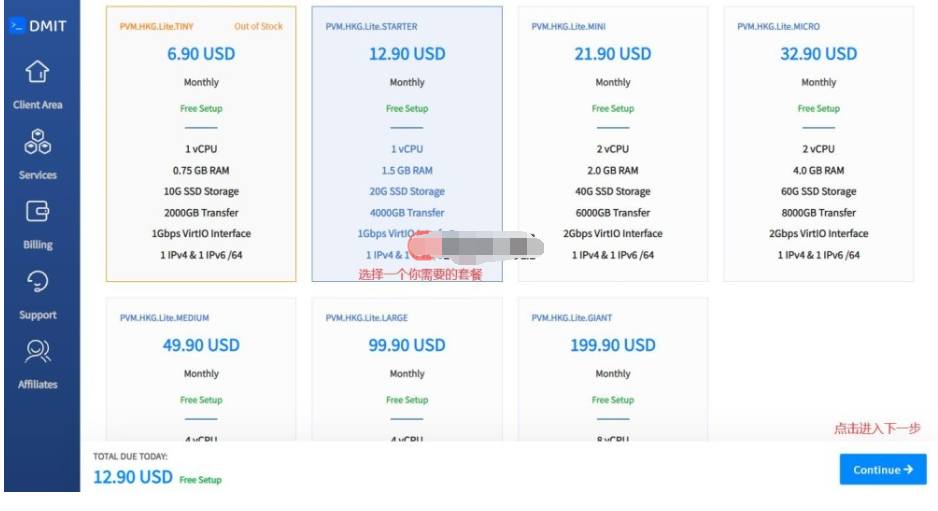Image resolution: width=938 pixels, height=511 pixels.
Task: Select the PVM.HKG.Lite.STARTER plan card
Action: click(x=407, y=144)
